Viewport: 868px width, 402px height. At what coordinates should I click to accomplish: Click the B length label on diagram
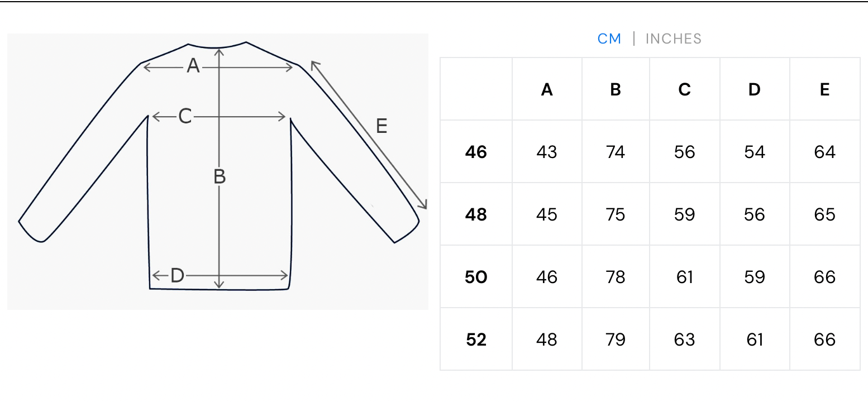(220, 177)
